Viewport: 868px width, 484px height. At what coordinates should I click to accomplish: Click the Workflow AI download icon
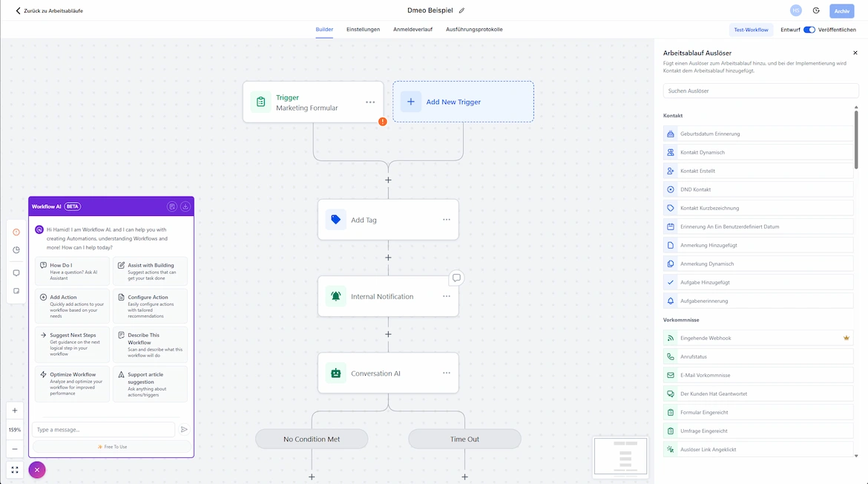pyautogui.click(x=185, y=206)
